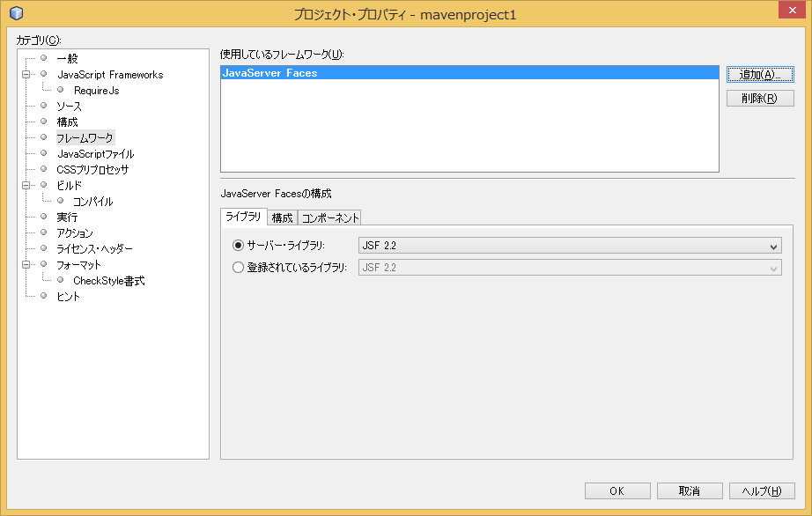
Task: Open the JSF 2.2 server library dropdown
Action: click(773, 246)
